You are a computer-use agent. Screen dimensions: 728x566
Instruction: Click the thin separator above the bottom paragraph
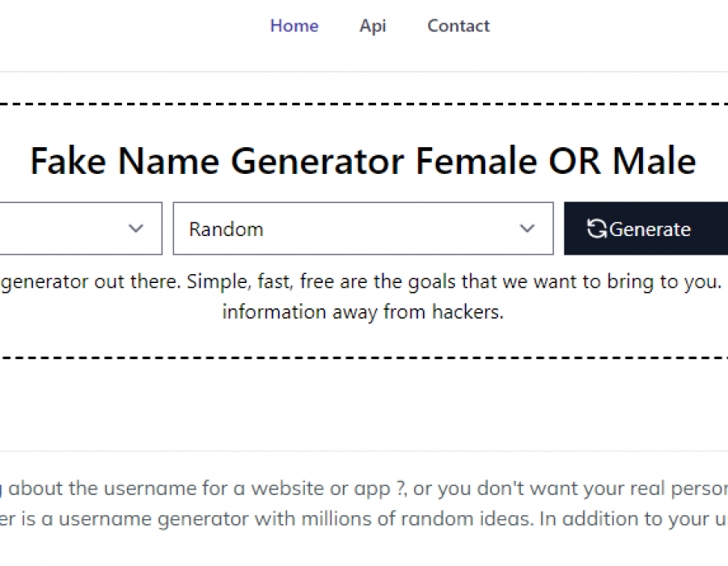(x=364, y=451)
